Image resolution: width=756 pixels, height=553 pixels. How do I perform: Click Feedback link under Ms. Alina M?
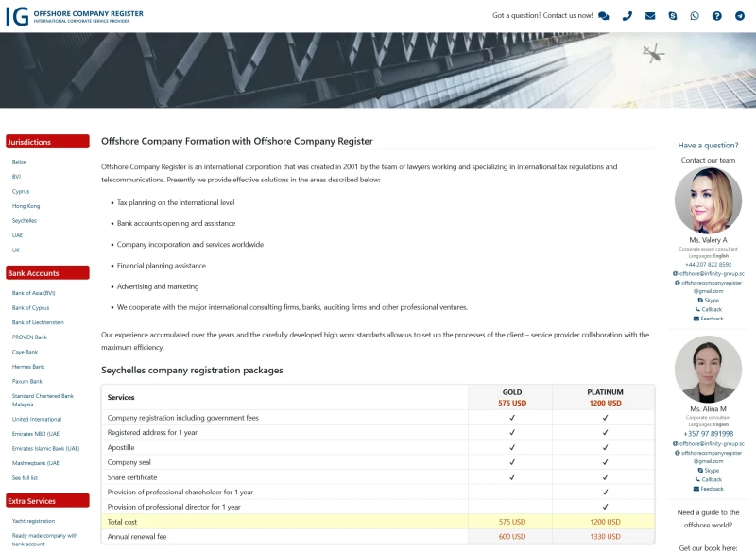click(711, 489)
